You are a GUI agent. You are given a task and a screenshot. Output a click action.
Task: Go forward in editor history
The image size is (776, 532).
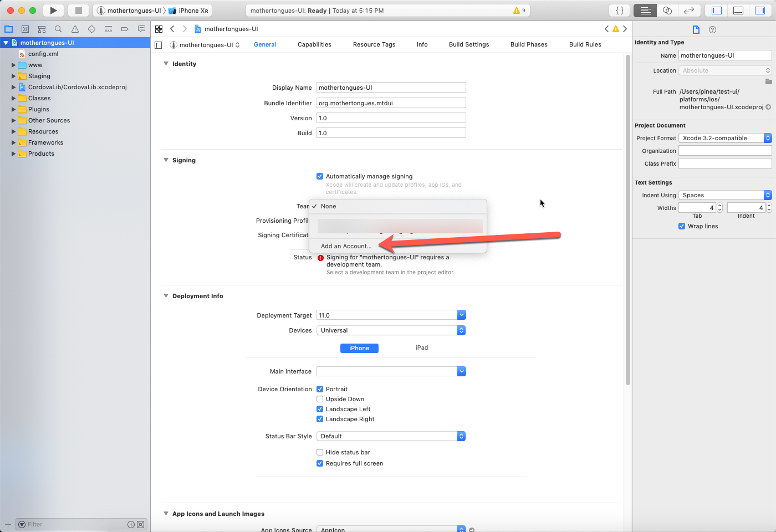[x=185, y=29]
